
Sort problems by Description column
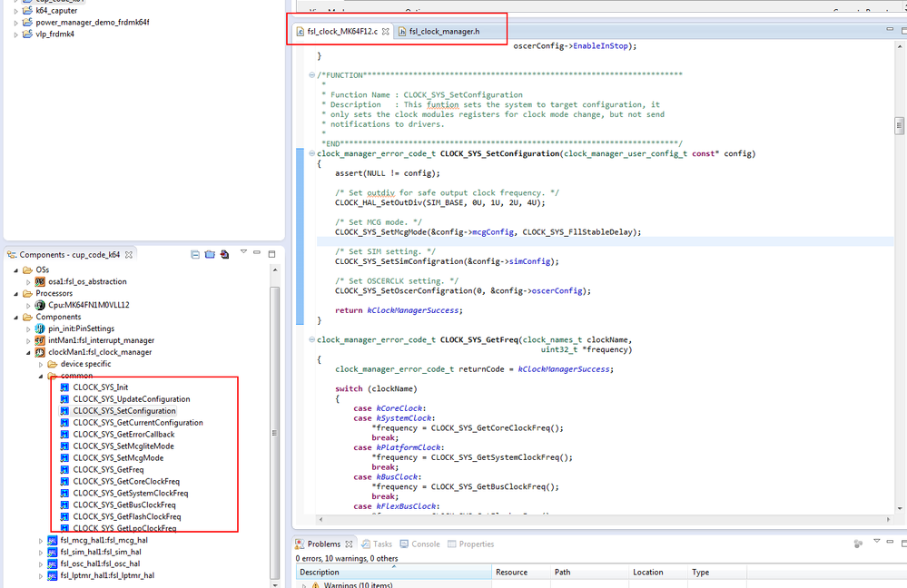coord(394,573)
